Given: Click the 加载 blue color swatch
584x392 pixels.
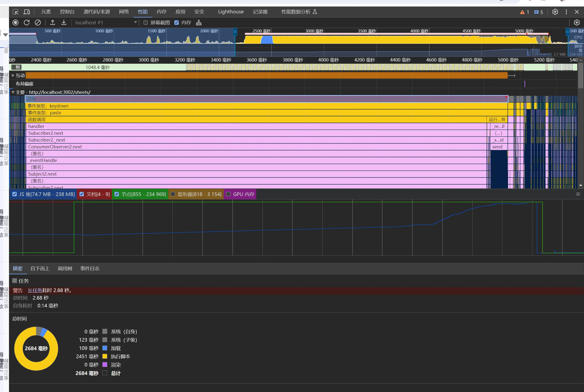Looking at the screenshot, I should (x=105, y=348).
